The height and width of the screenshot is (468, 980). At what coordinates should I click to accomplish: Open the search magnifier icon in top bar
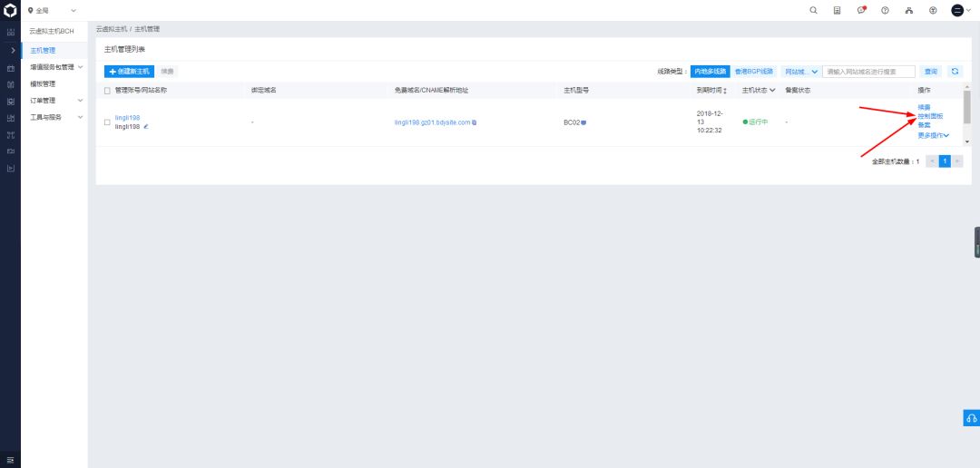pyautogui.click(x=813, y=10)
